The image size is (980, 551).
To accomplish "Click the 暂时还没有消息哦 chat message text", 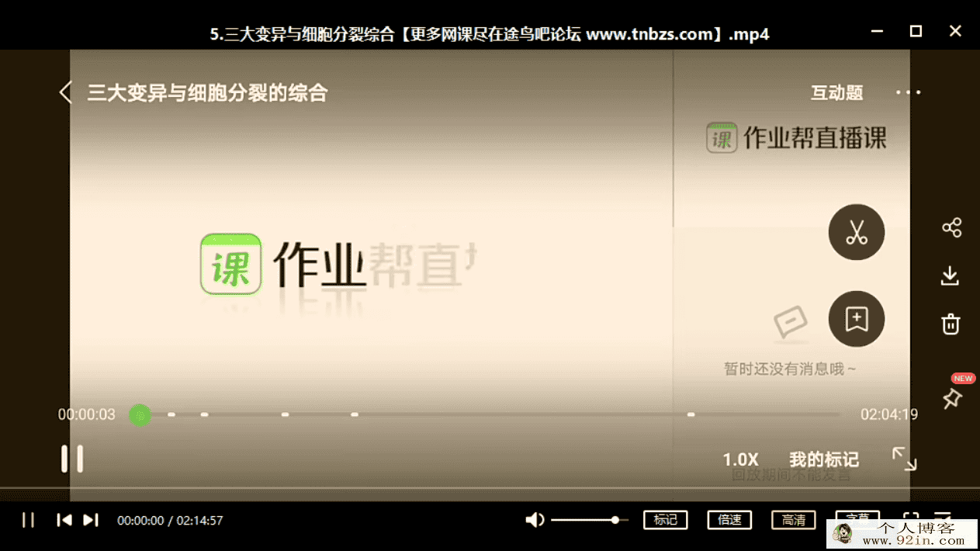I will tap(790, 369).
